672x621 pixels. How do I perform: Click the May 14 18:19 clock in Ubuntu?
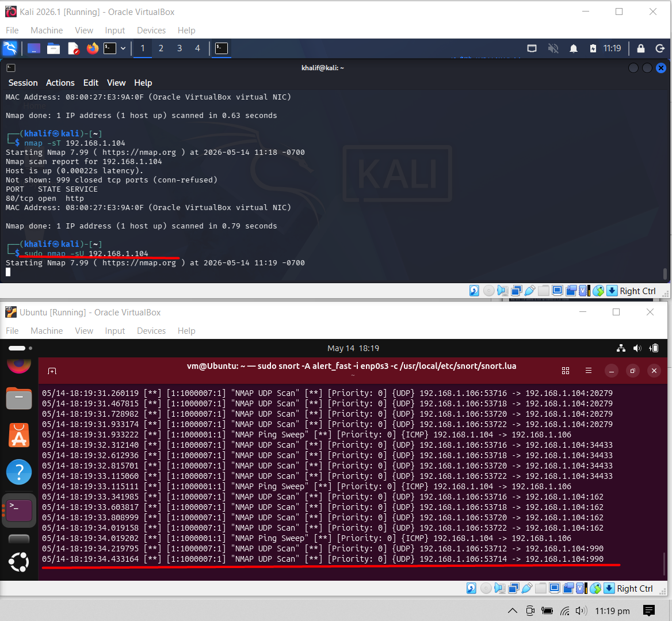353,348
